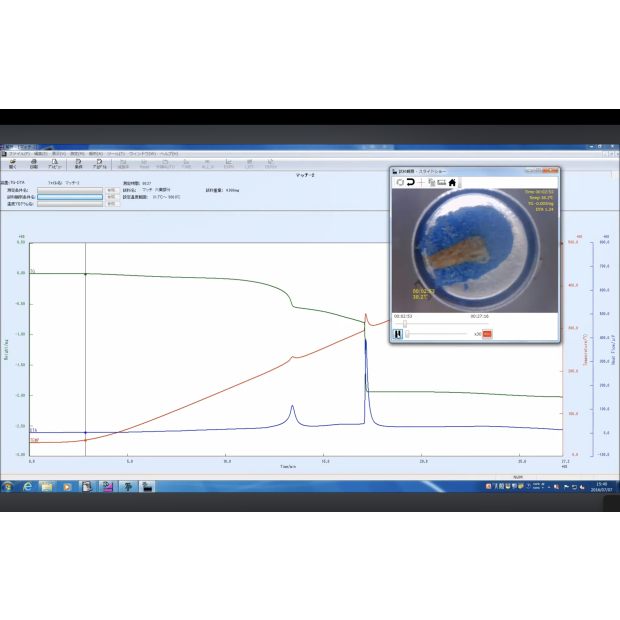Click the home icon in slideshow window
Image resolution: width=620 pixels, height=620 pixels.
point(452,183)
